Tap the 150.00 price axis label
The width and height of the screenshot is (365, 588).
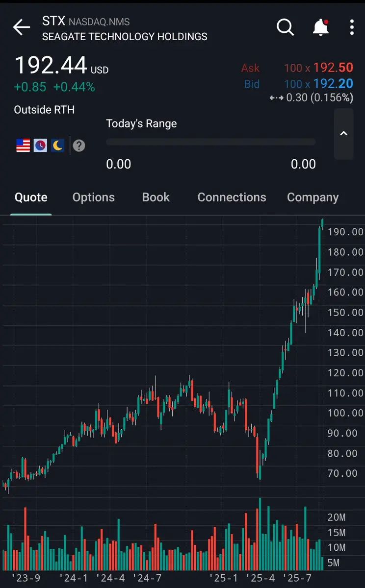tap(346, 312)
